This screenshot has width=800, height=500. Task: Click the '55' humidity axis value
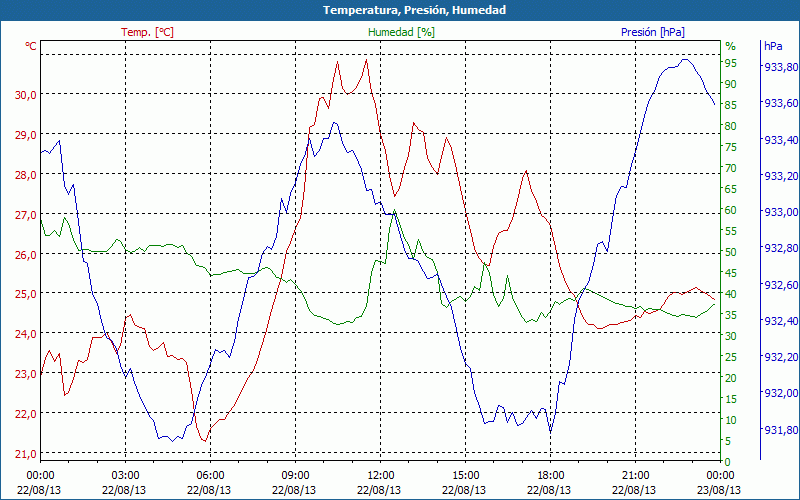point(731,231)
